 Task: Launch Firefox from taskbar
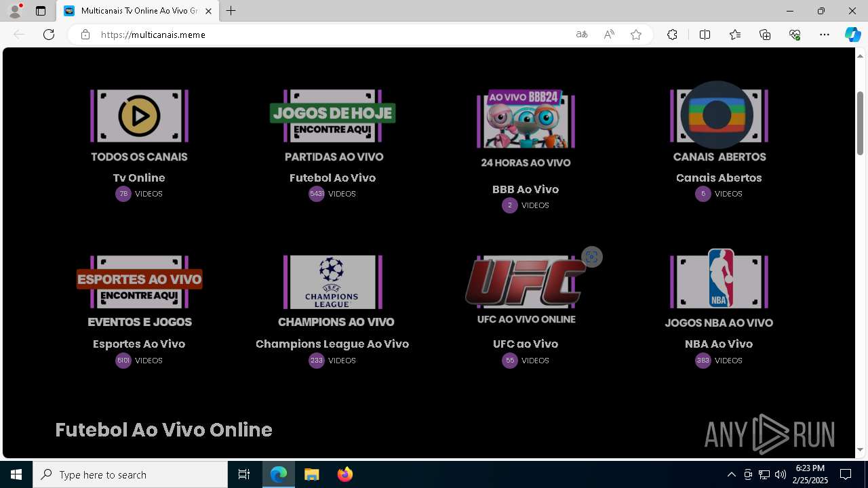[x=345, y=474]
